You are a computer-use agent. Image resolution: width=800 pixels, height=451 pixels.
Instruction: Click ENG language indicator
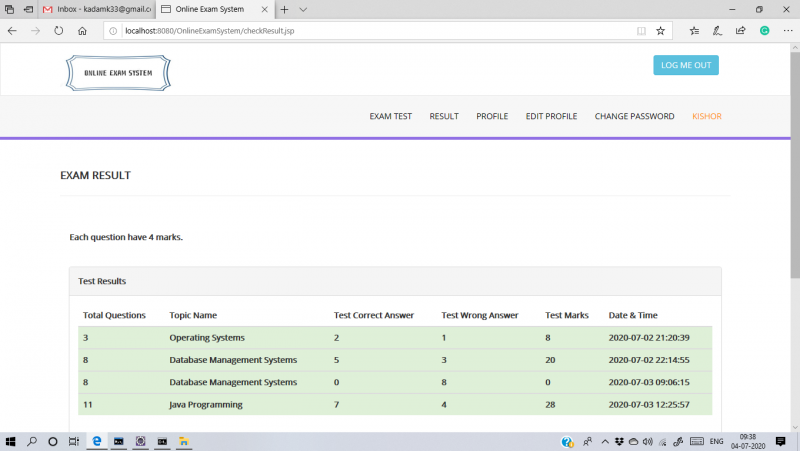coord(716,442)
